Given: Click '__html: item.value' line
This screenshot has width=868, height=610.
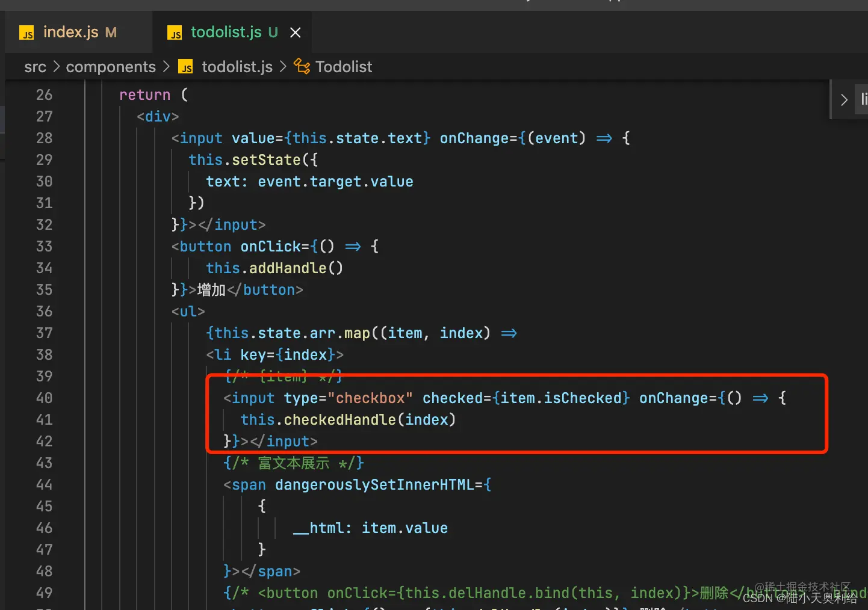Looking at the screenshot, I should (370, 528).
